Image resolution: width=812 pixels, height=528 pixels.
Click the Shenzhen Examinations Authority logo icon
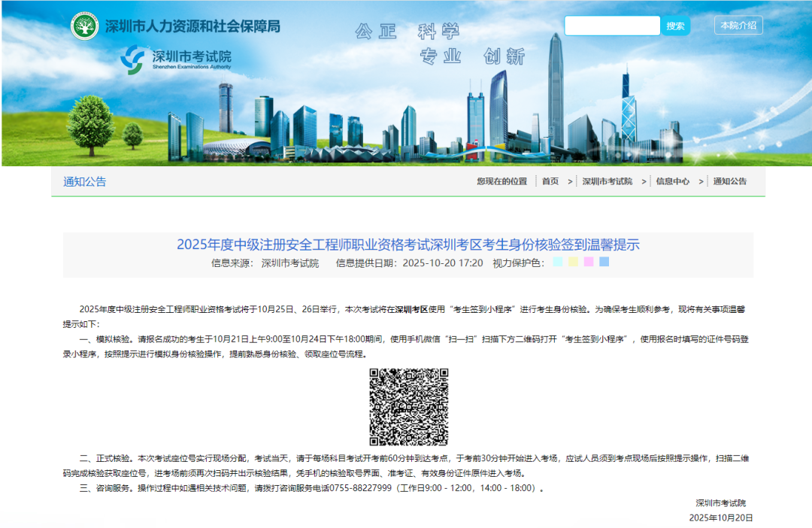click(x=135, y=59)
